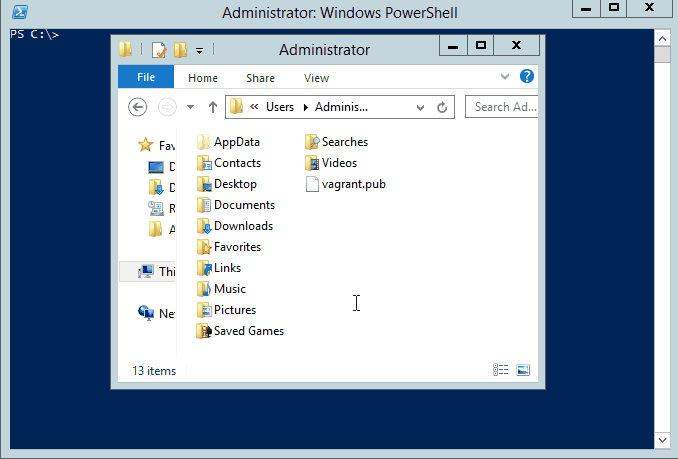
Task: Go up one folder level
Action: [x=213, y=107]
